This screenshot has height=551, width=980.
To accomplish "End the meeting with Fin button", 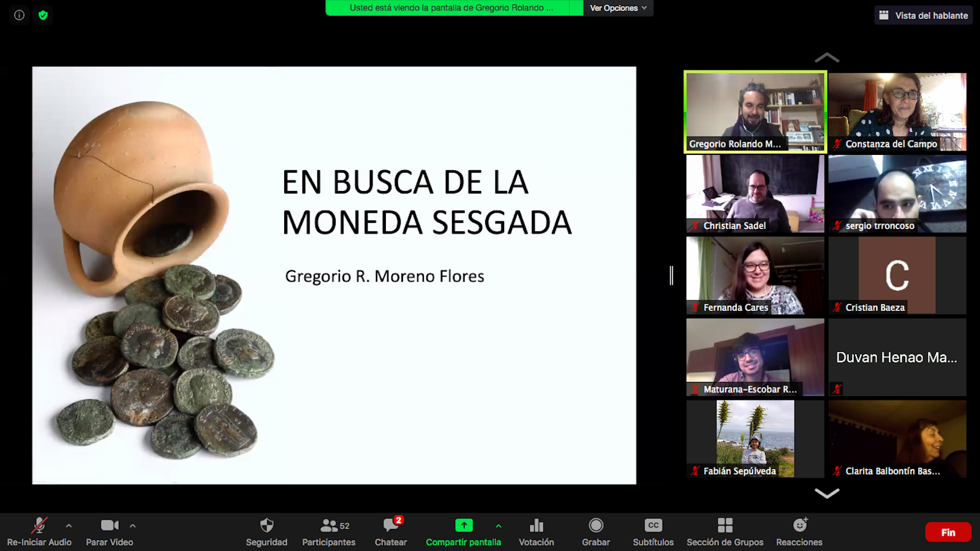I will pyautogui.click(x=948, y=532).
